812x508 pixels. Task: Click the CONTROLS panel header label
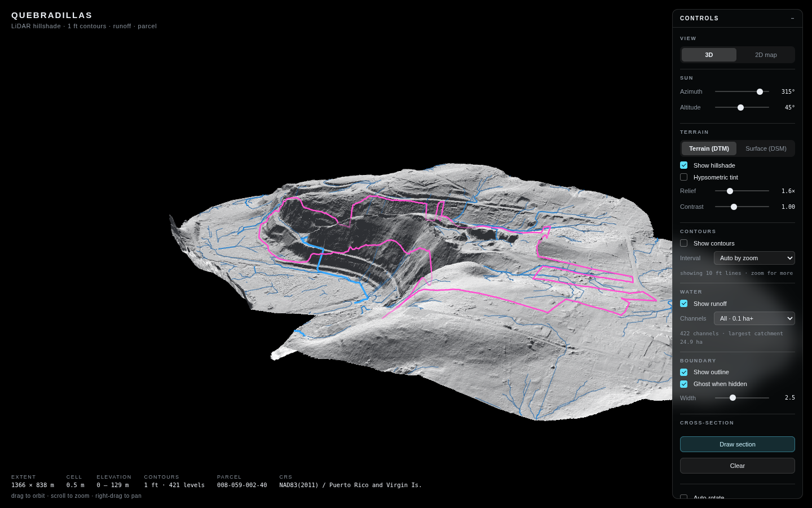coord(699,19)
